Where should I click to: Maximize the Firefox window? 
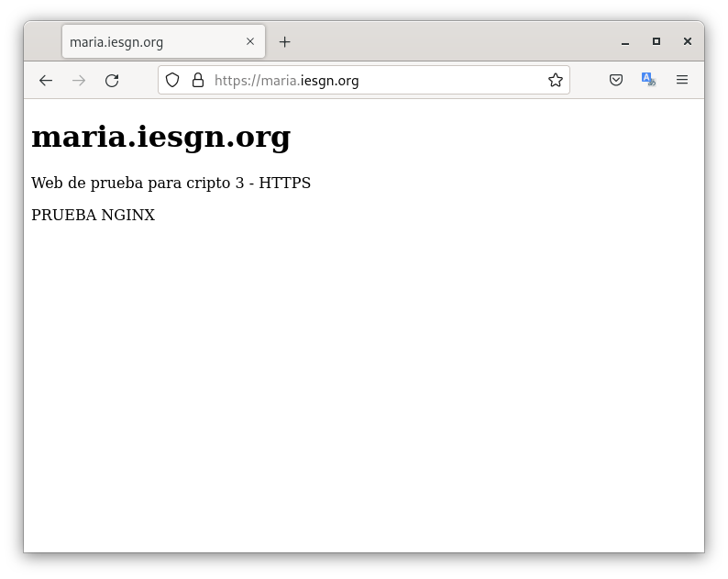click(x=656, y=41)
